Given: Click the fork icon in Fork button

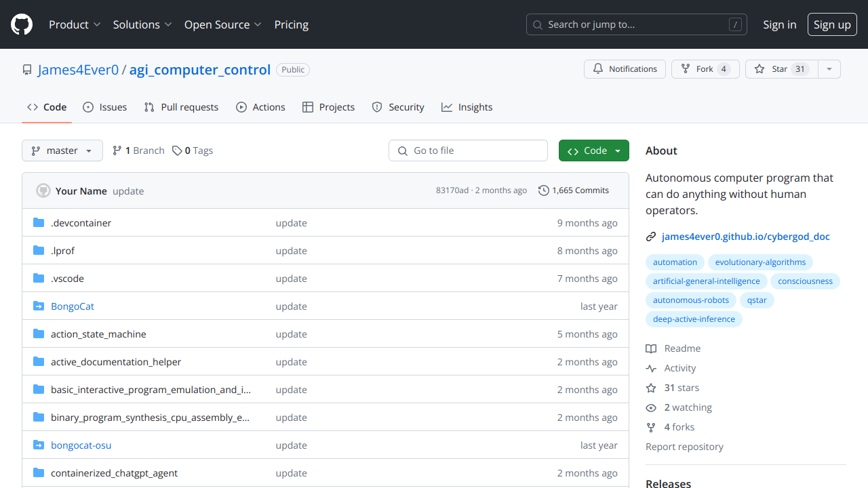Looking at the screenshot, I should (x=686, y=69).
